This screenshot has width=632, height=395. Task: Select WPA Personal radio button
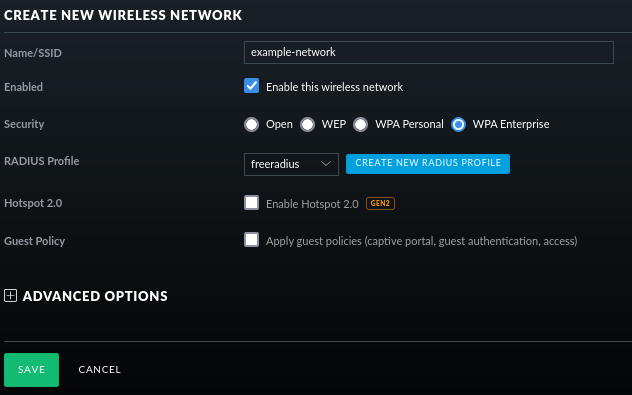coord(360,124)
